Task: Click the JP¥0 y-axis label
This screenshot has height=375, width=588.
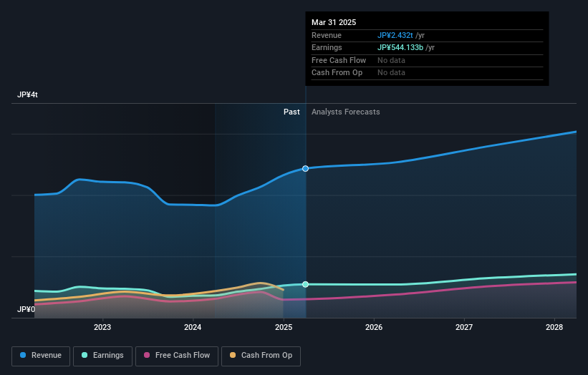Action: pyautogui.click(x=26, y=309)
